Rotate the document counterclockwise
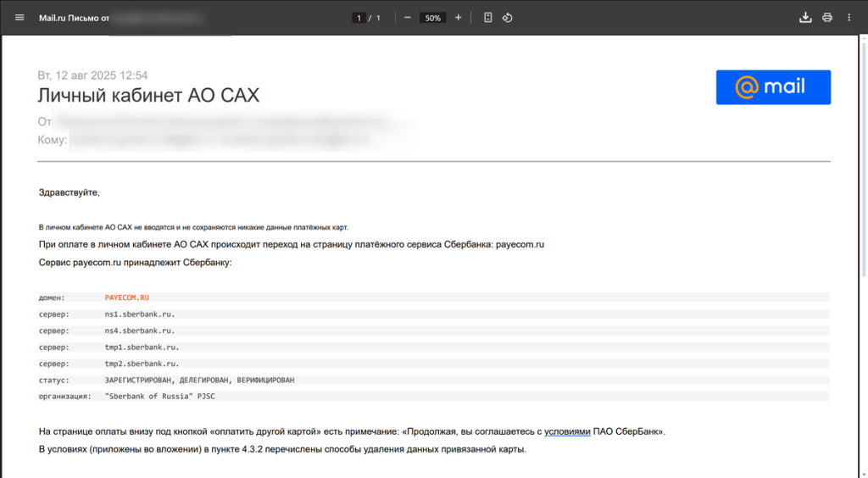Screen dimensions: 868x478 [507, 18]
